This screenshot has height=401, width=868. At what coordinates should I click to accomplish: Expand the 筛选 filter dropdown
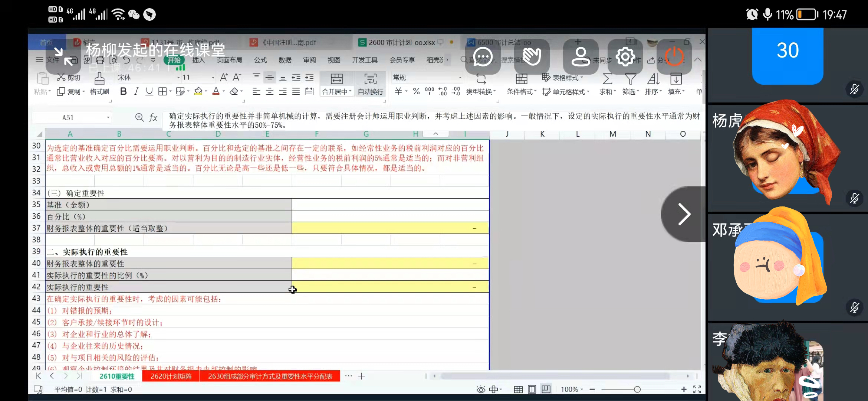638,91
